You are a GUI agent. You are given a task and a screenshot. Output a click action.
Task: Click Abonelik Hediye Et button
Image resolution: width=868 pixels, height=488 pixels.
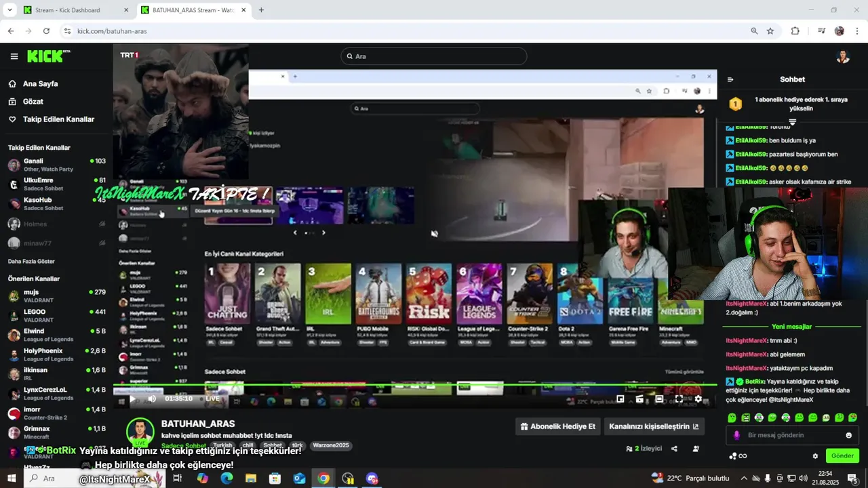(x=559, y=426)
